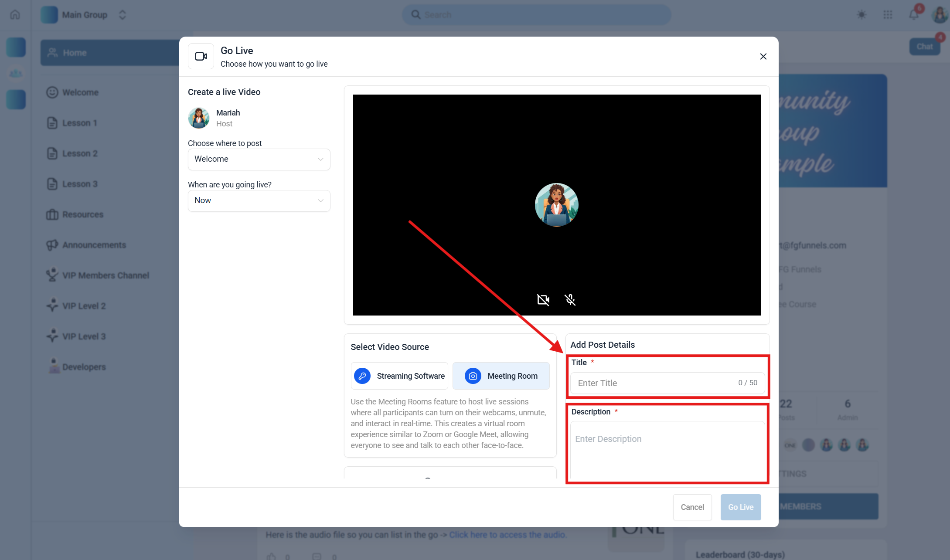Image resolution: width=950 pixels, height=560 pixels.
Task: Click the Enter Description text area
Action: (667, 451)
